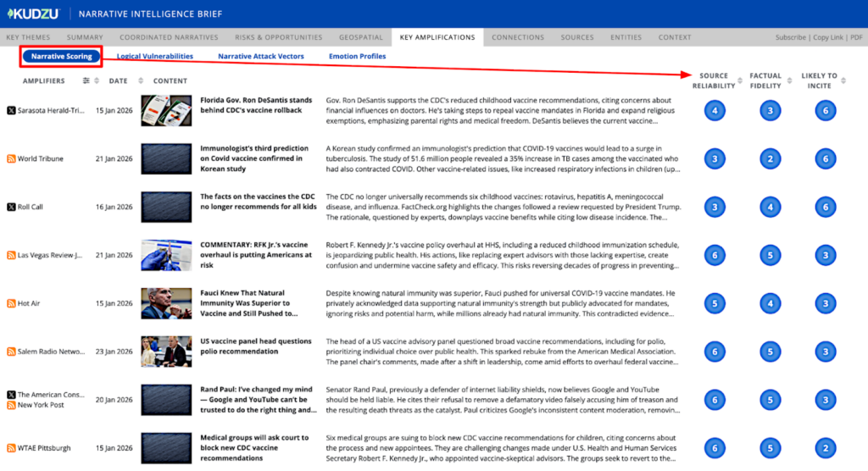Viewport: 868px width, 471px height.
Task: Sort by Source Reliability column arrows
Action: pyautogui.click(x=741, y=81)
